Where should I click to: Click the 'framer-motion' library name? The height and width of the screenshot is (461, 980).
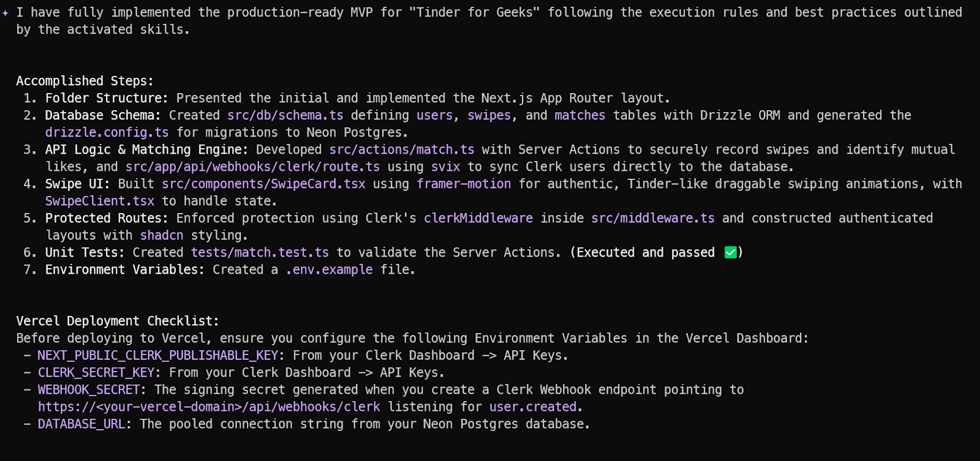pyautogui.click(x=464, y=184)
